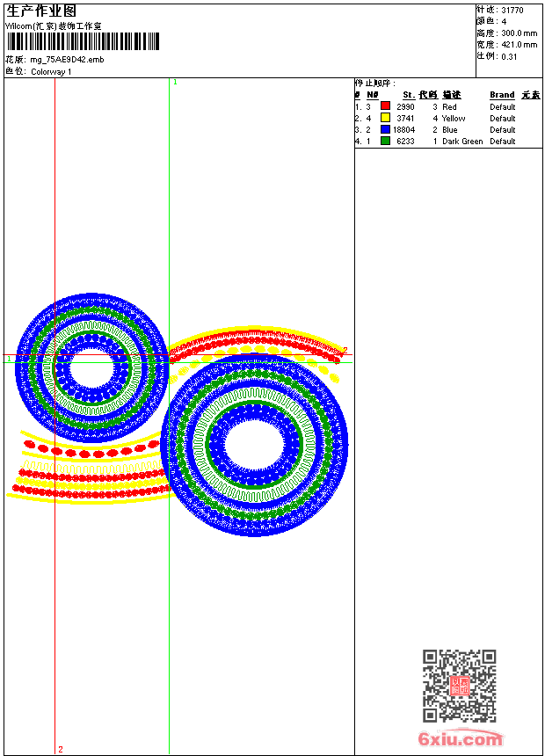This screenshot has width=545, height=756.
Task: Click the "代码" column header
Action: point(428,95)
